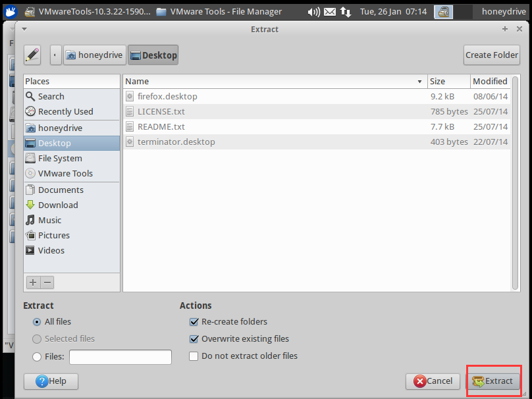Open the Xfce applications menu mouse icon

pos(10,12)
